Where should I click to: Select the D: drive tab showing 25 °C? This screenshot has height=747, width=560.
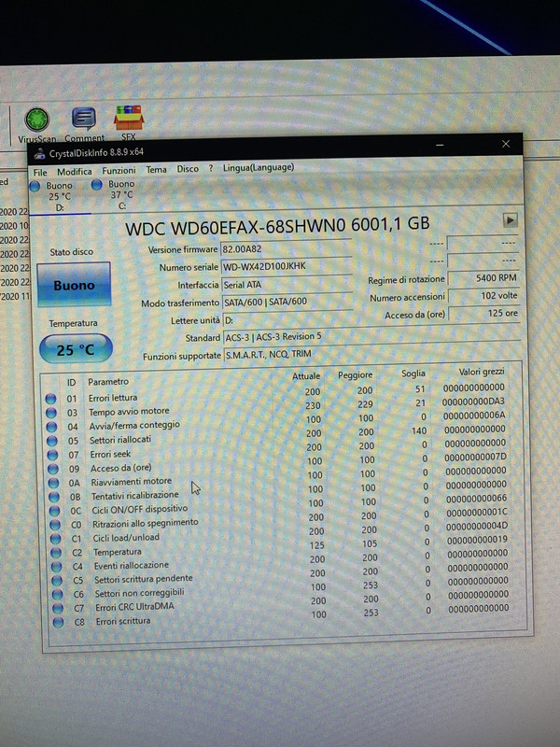click(59, 196)
